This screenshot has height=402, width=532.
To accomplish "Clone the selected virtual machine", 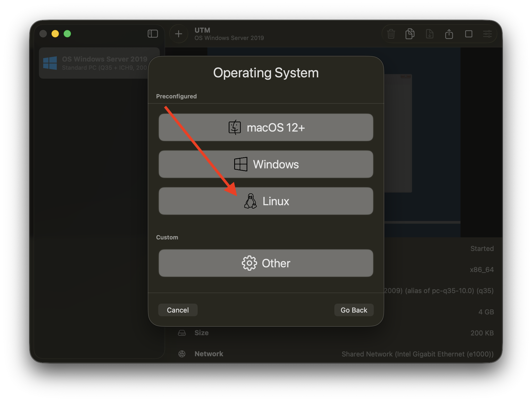I will tap(410, 34).
